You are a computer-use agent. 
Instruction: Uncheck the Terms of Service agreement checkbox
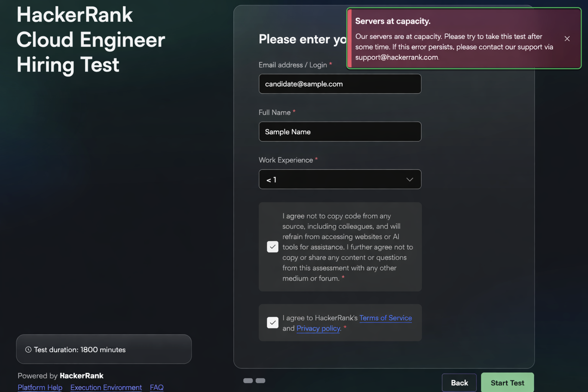coord(273,323)
